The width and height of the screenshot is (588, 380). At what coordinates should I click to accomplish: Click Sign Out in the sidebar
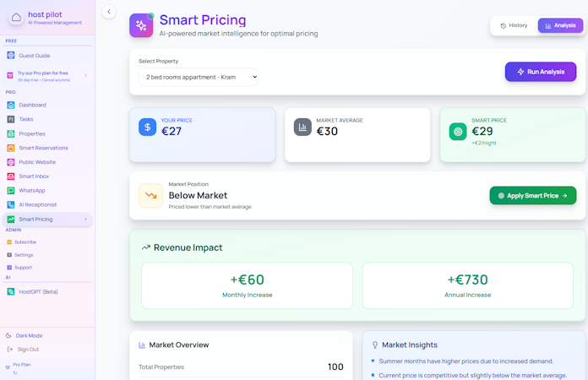[28, 349]
